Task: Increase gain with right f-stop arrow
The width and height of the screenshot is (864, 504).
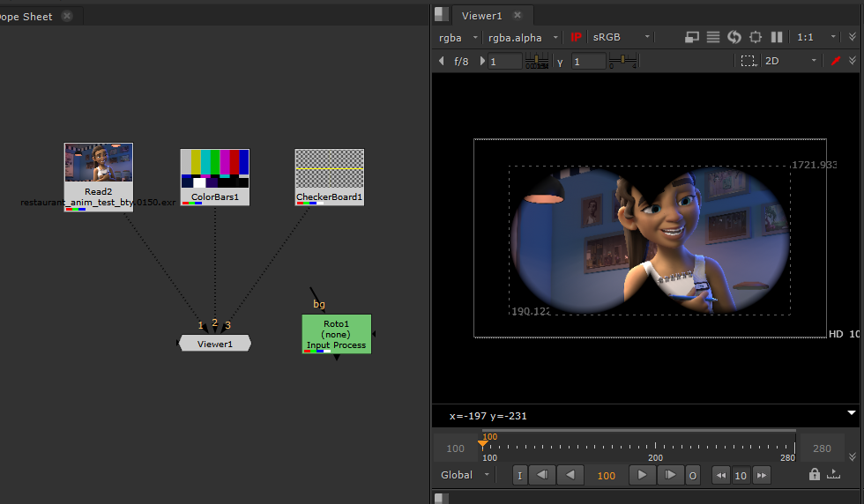Action: (x=482, y=61)
